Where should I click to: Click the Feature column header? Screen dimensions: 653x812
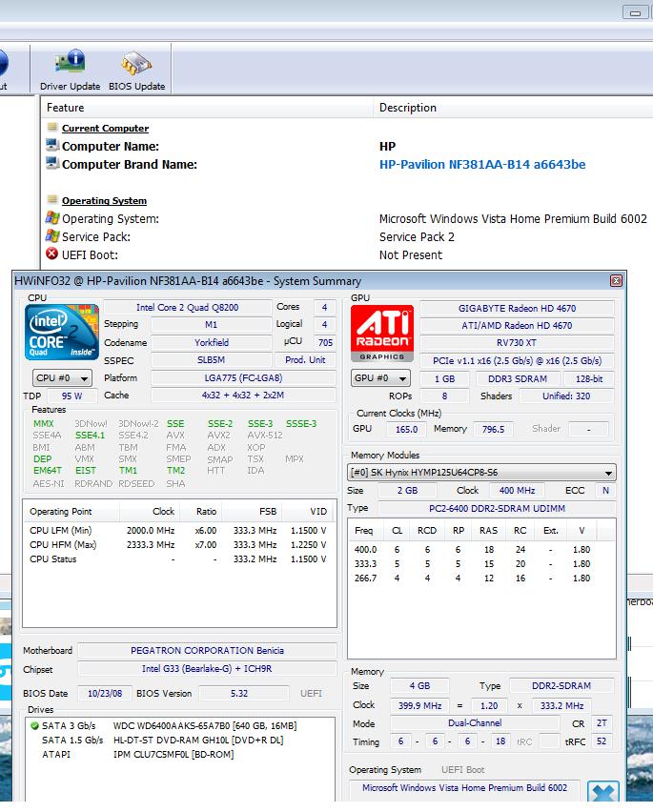click(x=207, y=108)
